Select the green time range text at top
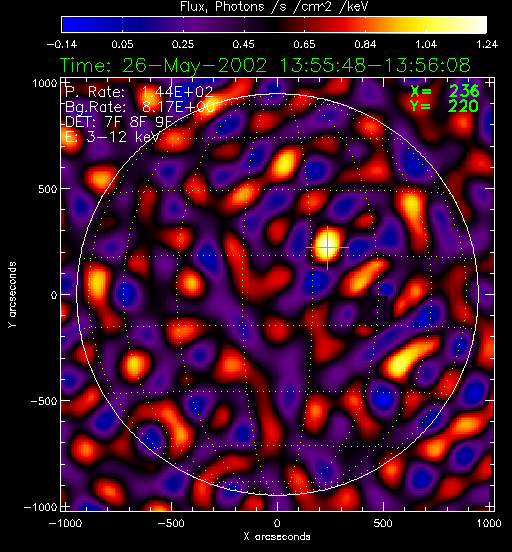Screen dimensions: 512x552 pos(265,65)
